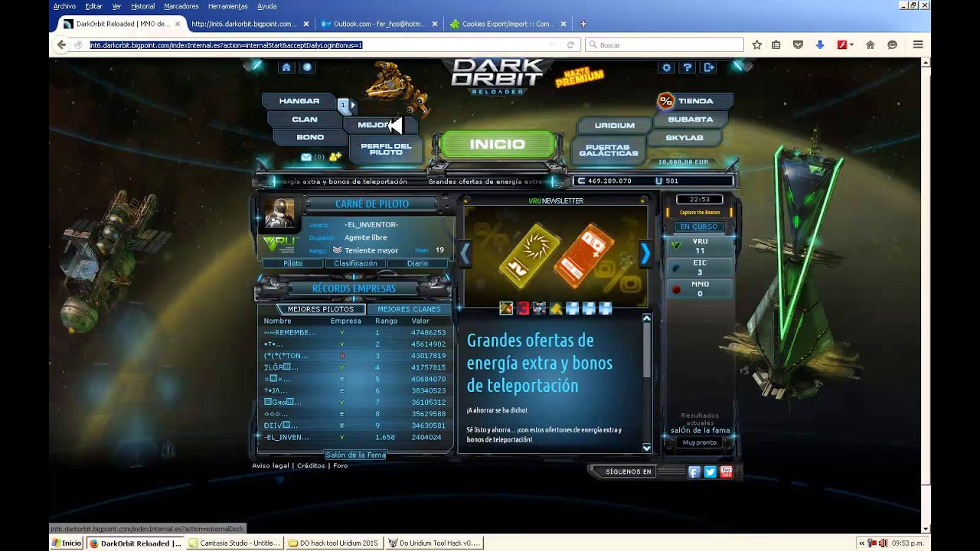Image resolution: width=980 pixels, height=551 pixels.
Task: Open Firefox bookmarks list icon
Action: [x=776, y=45]
